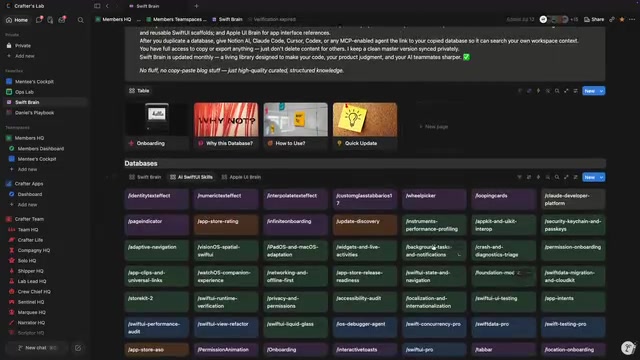The height and width of the screenshot is (360, 640).
Task: Open view settings icon in the upper Table toolbar
Action: point(576,91)
